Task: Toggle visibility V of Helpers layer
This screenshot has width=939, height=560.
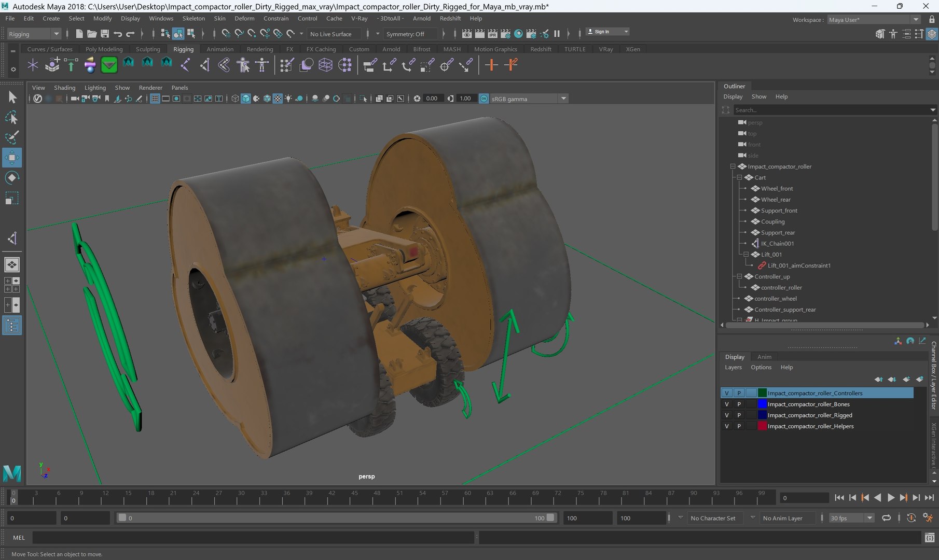Action: pos(726,426)
